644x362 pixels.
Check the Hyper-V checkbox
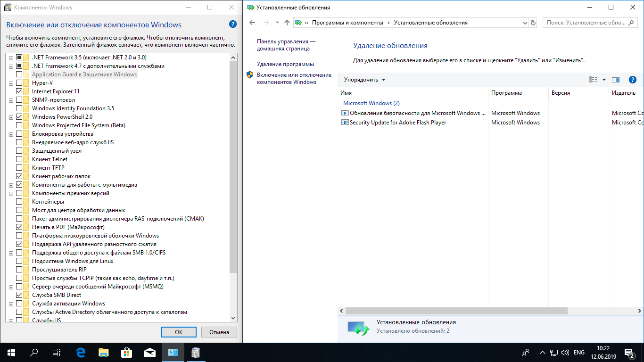(x=19, y=83)
